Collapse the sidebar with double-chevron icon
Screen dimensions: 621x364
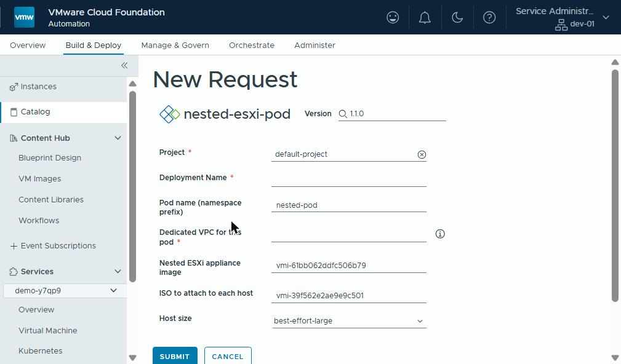pos(124,65)
